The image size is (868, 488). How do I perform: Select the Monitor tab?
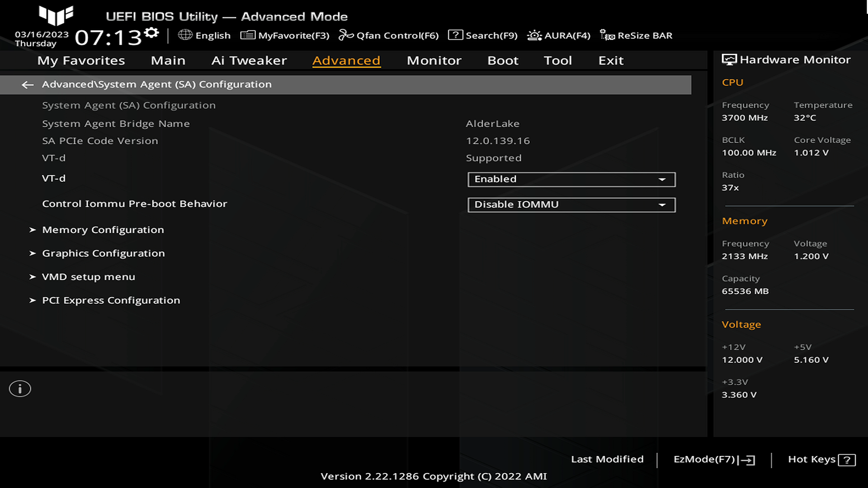point(434,60)
